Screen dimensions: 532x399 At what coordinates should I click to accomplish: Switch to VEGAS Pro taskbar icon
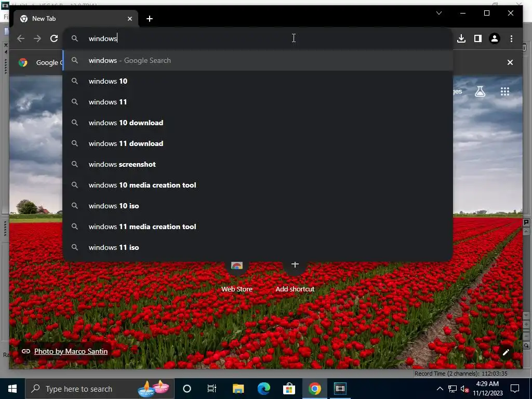pyautogui.click(x=340, y=389)
